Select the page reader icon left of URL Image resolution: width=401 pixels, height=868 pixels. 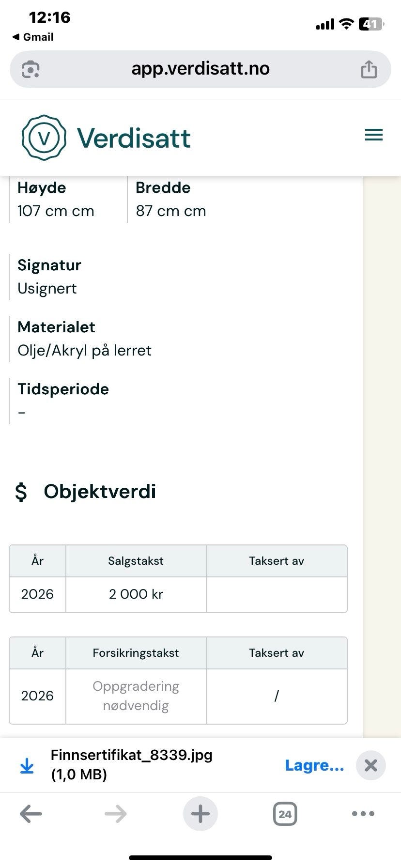coord(30,70)
